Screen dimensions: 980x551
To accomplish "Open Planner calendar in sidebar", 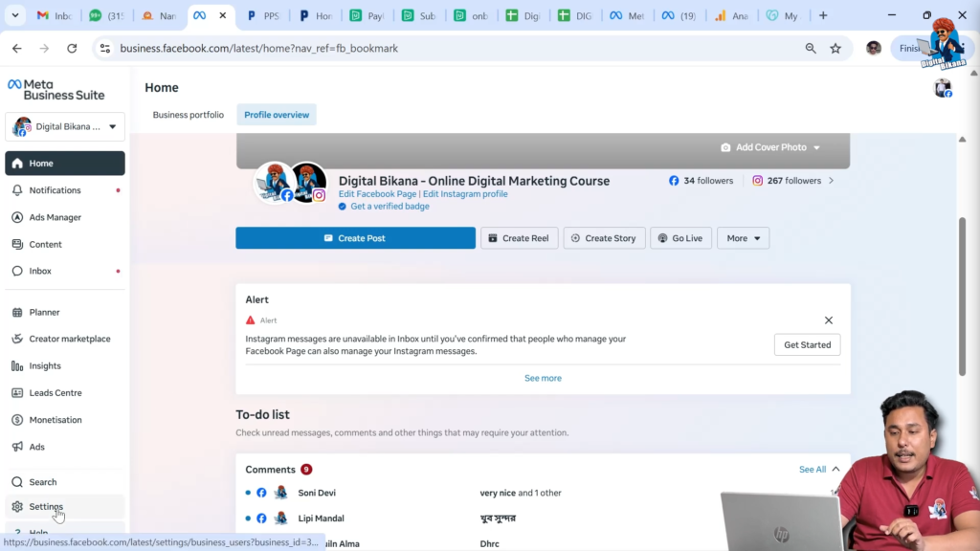I will (65, 312).
